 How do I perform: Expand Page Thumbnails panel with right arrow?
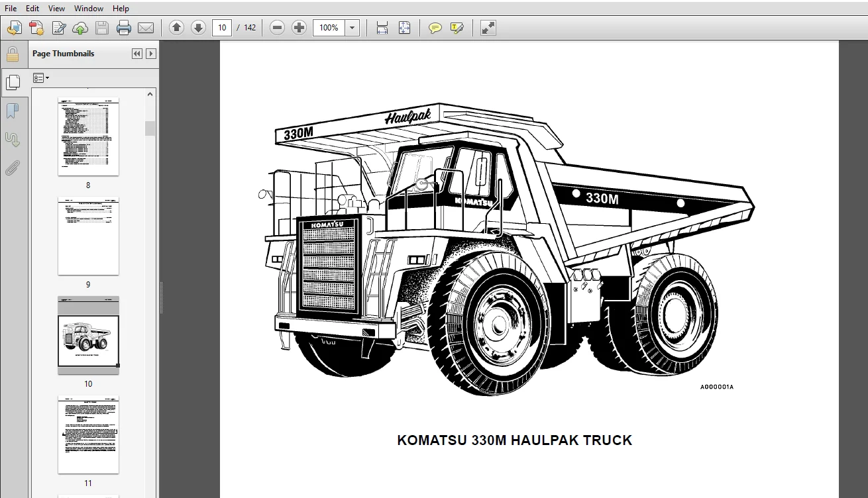(x=151, y=54)
